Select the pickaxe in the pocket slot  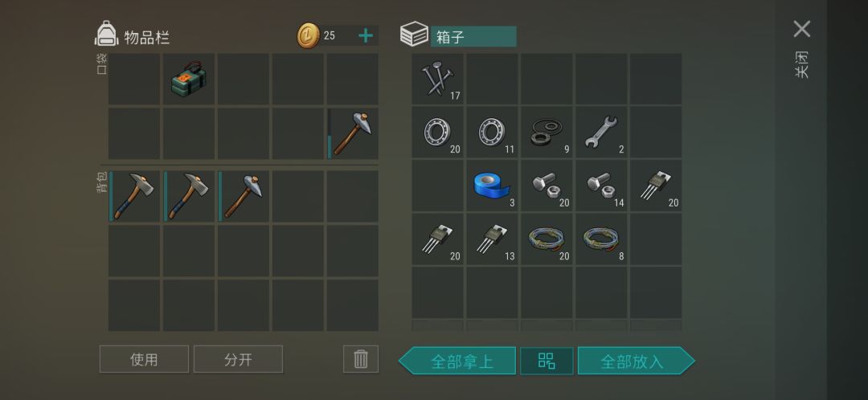click(x=353, y=133)
